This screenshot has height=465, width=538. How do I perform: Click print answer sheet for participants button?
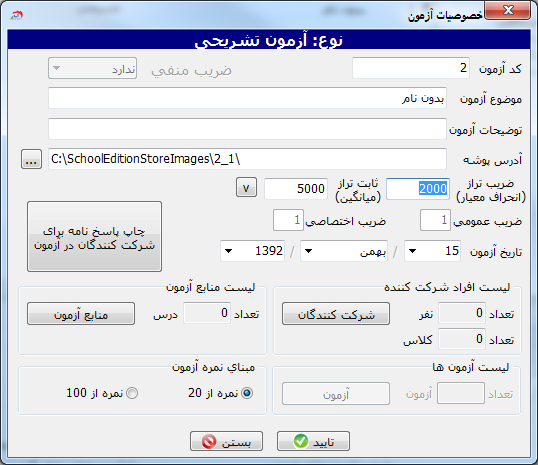[94, 237]
